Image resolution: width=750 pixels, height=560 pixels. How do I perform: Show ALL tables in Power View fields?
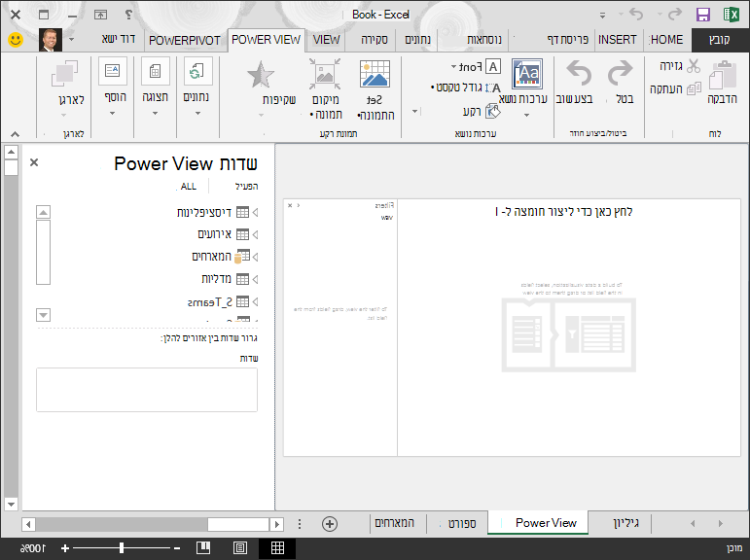click(x=189, y=187)
